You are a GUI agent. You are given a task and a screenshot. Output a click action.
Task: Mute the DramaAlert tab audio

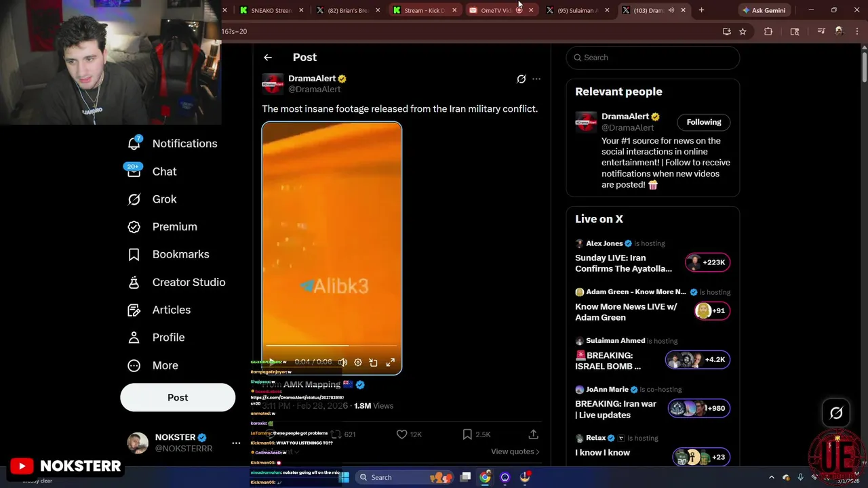(671, 10)
